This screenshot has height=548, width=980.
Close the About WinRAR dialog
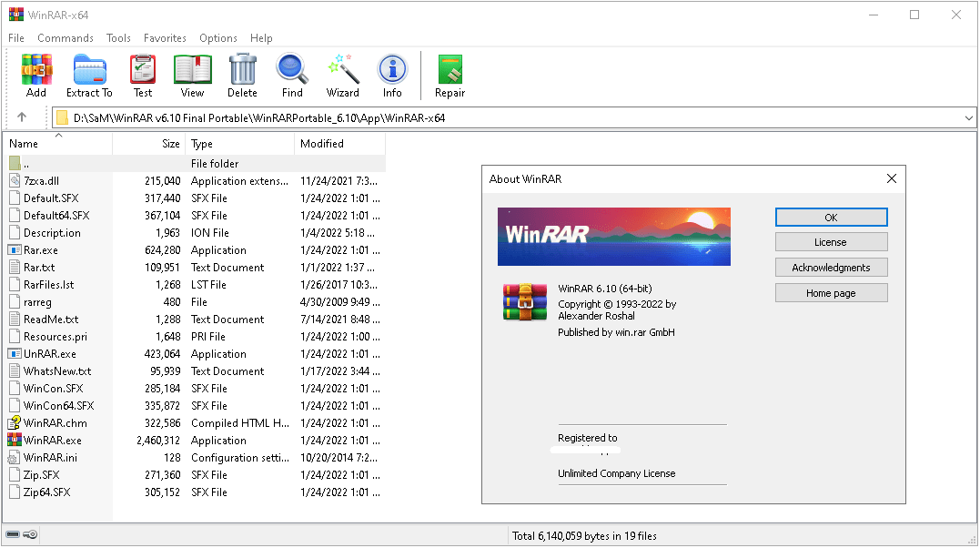892,179
